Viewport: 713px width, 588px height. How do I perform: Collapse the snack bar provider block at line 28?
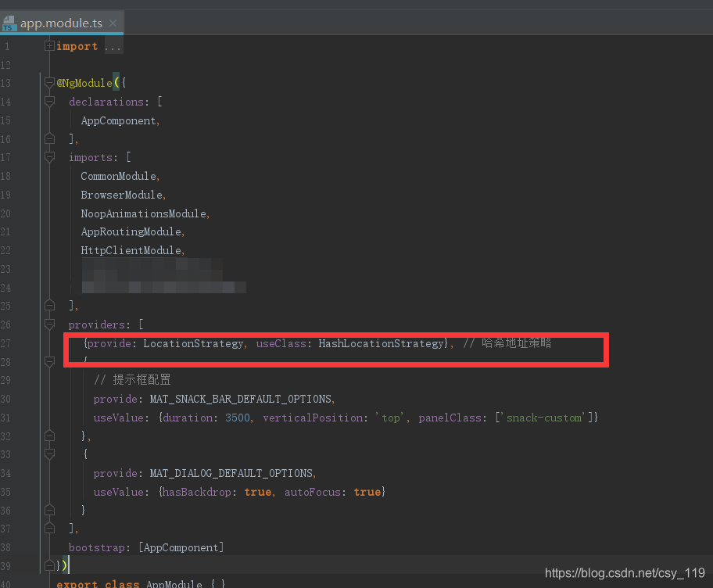49,361
